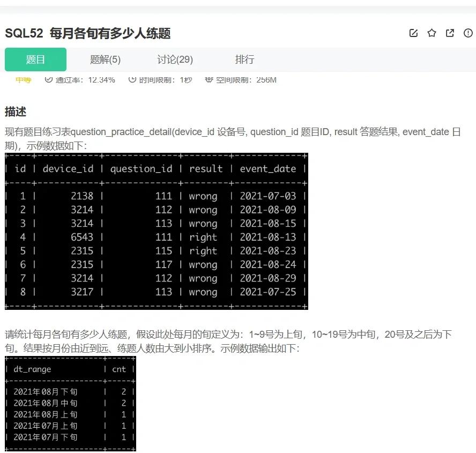476x453 pixels.
Task: Click the 描述 heading
Action: click(x=16, y=112)
